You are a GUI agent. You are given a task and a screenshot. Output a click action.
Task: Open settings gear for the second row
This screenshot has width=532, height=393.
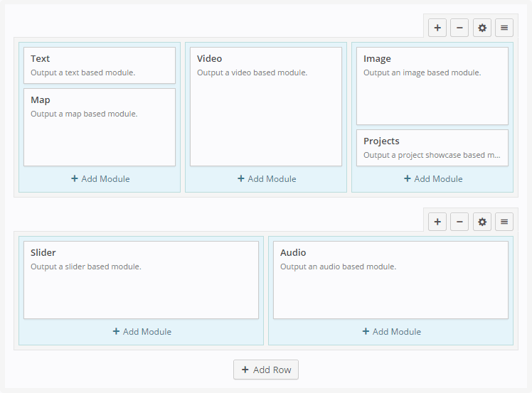[482, 222]
